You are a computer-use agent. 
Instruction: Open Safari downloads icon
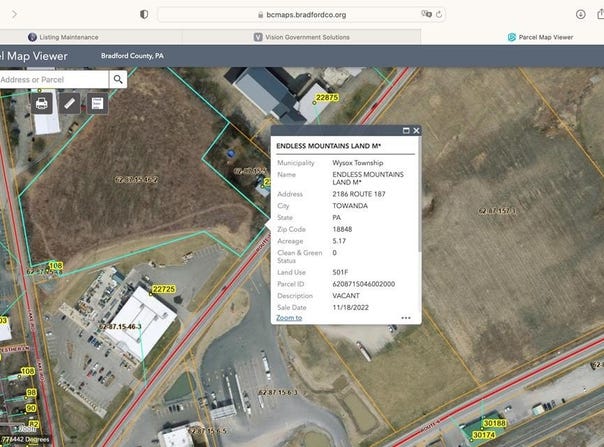pyautogui.click(x=581, y=14)
